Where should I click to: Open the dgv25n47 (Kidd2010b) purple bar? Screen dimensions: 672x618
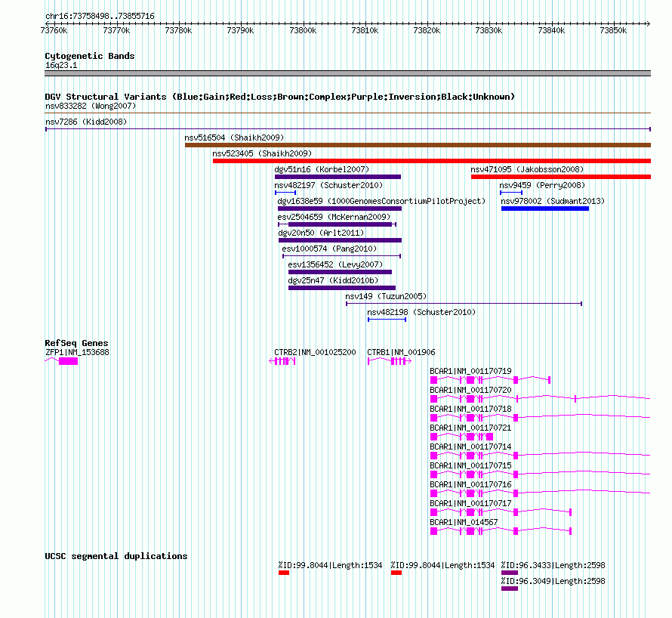click(x=342, y=288)
